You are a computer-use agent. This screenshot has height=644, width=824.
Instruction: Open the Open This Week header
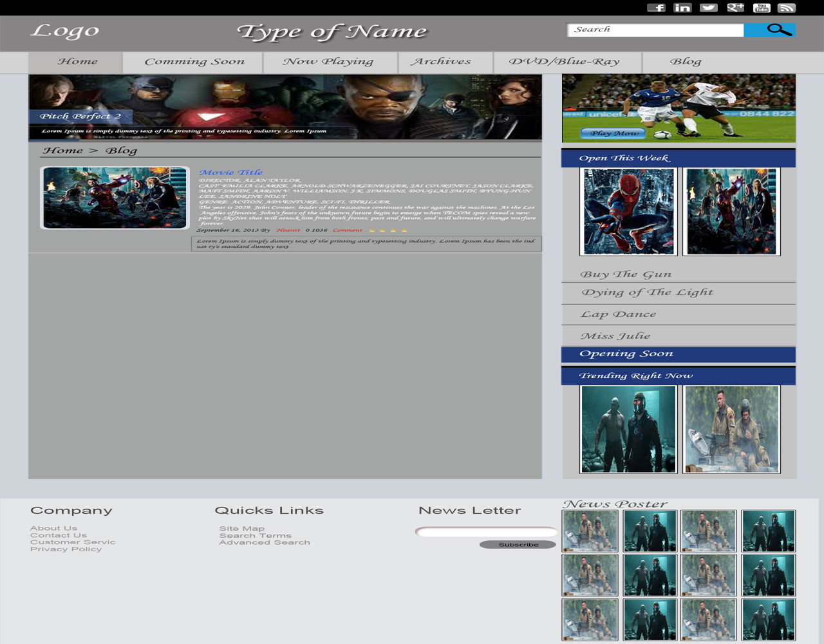coord(679,158)
